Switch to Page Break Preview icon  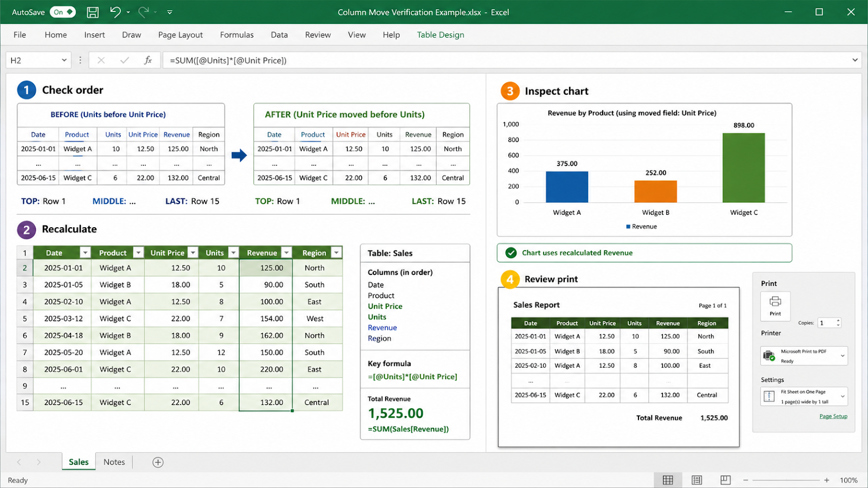[725, 480]
